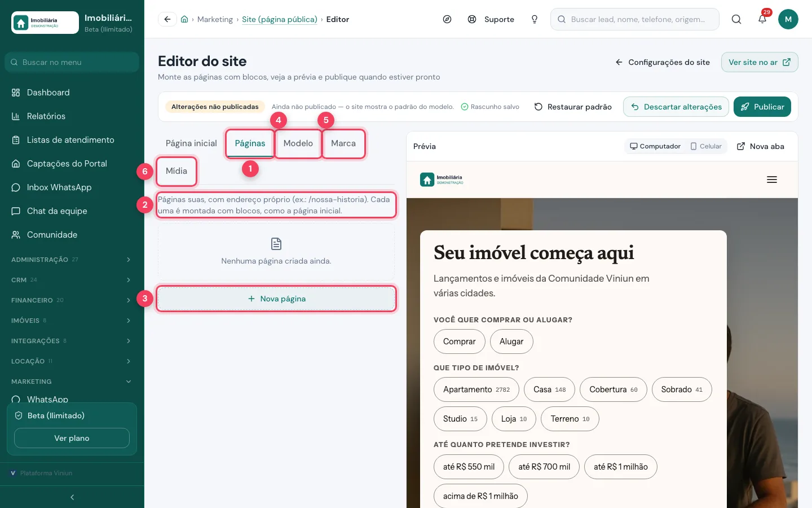Click the back arrow in the breadcrumb bar
Viewport: 812px width, 508px height.
coord(167,19)
